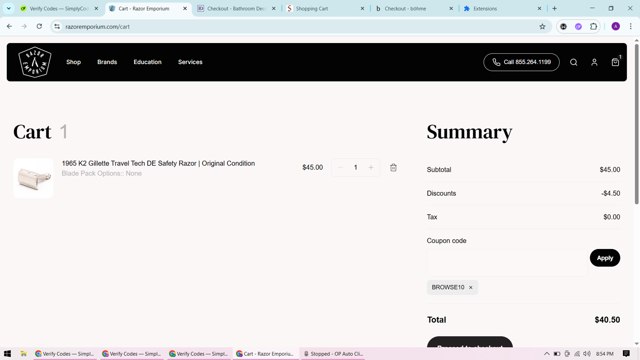Click the razoremporium.com/cart address bar
Image resolution: width=640 pixels, height=360 pixels.
click(300, 27)
